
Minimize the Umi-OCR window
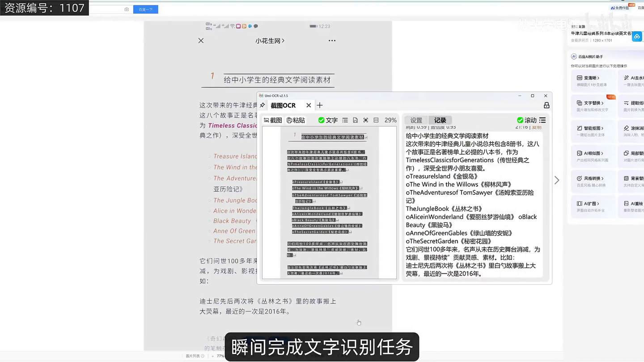pyautogui.click(x=520, y=96)
